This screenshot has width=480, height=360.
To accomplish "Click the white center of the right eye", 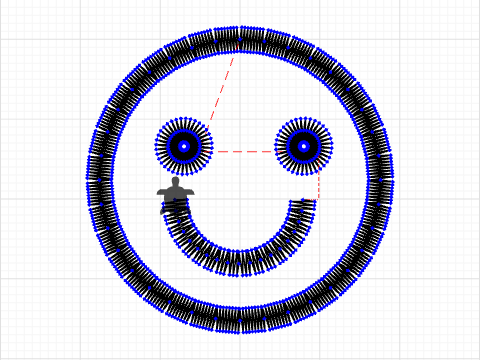I will [x=304, y=146].
